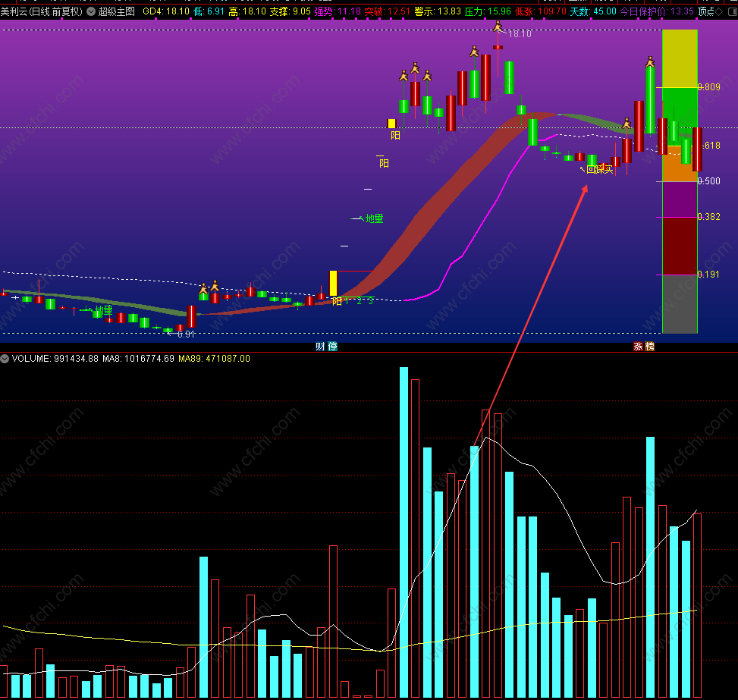Click the 超级主图 indicator name
The width and height of the screenshot is (738, 700).
(x=116, y=11)
